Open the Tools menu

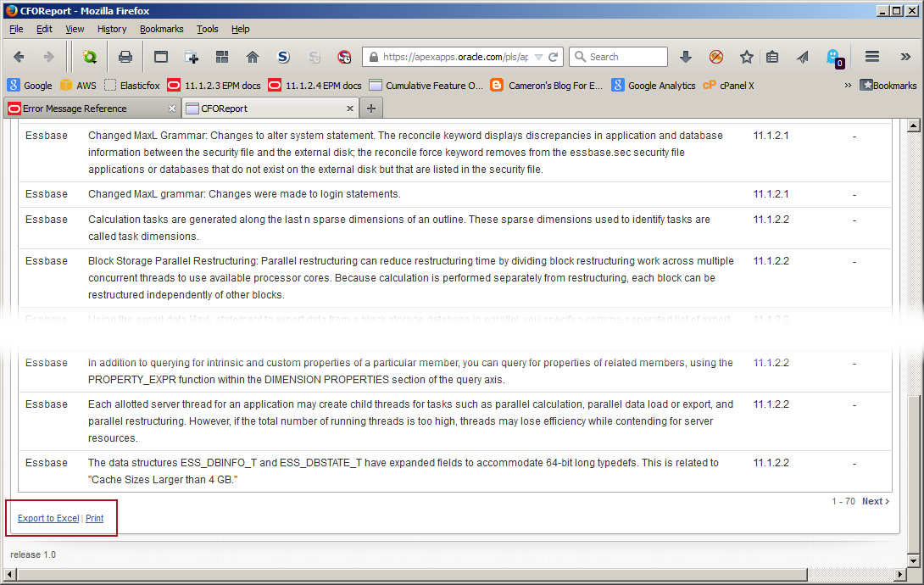208,29
